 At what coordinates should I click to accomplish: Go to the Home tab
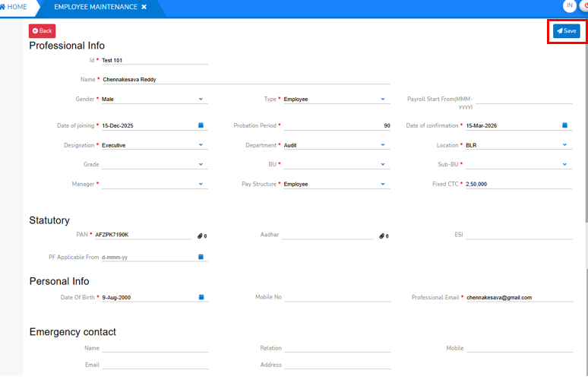14,7
